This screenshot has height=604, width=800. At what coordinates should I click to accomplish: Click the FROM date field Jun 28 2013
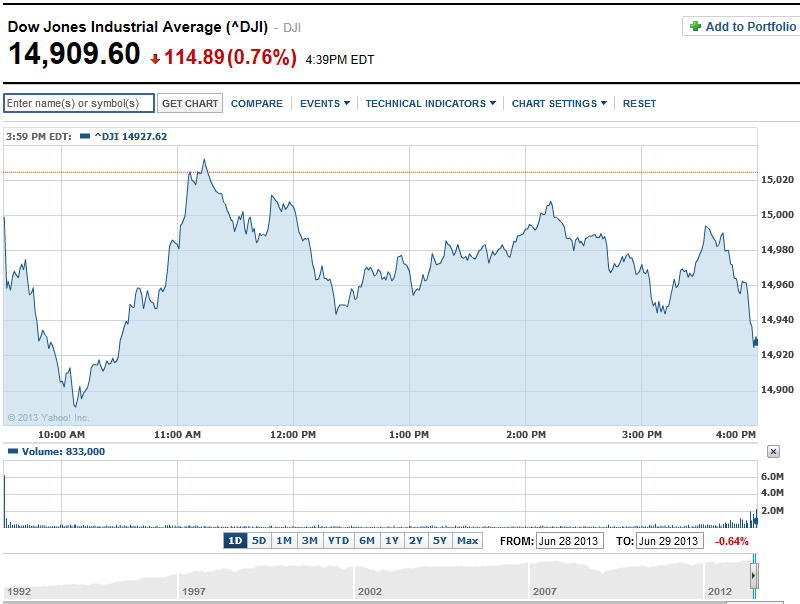point(569,541)
